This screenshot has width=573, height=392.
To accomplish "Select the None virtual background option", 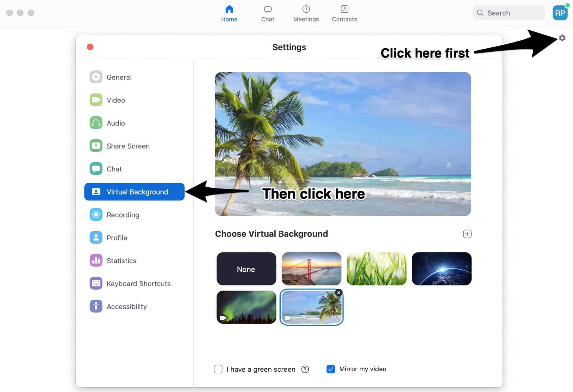I will pyautogui.click(x=246, y=268).
